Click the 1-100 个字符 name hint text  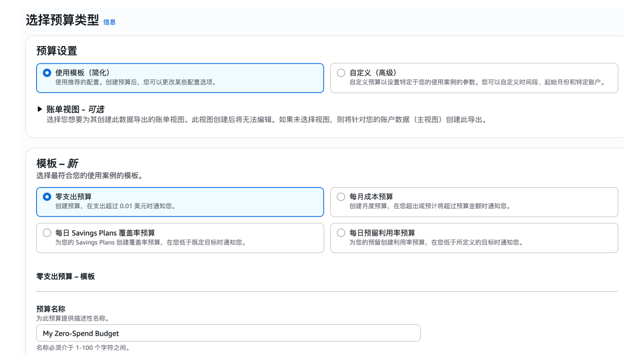pyautogui.click(x=83, y=348)
